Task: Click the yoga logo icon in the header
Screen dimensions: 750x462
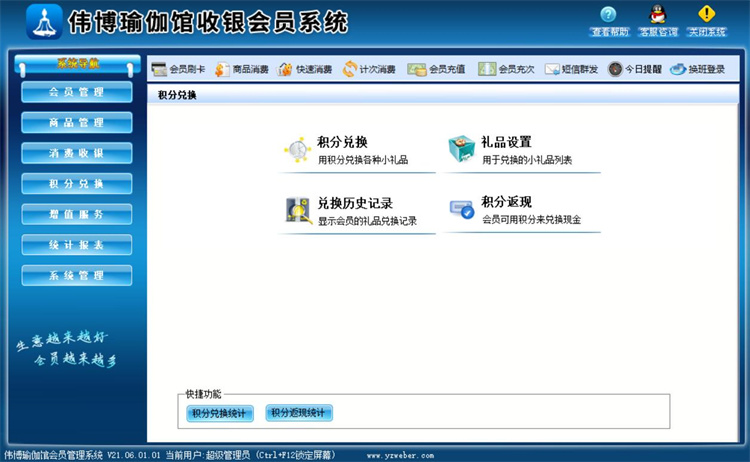Action: pyautogui.click(x=44, y=22)
